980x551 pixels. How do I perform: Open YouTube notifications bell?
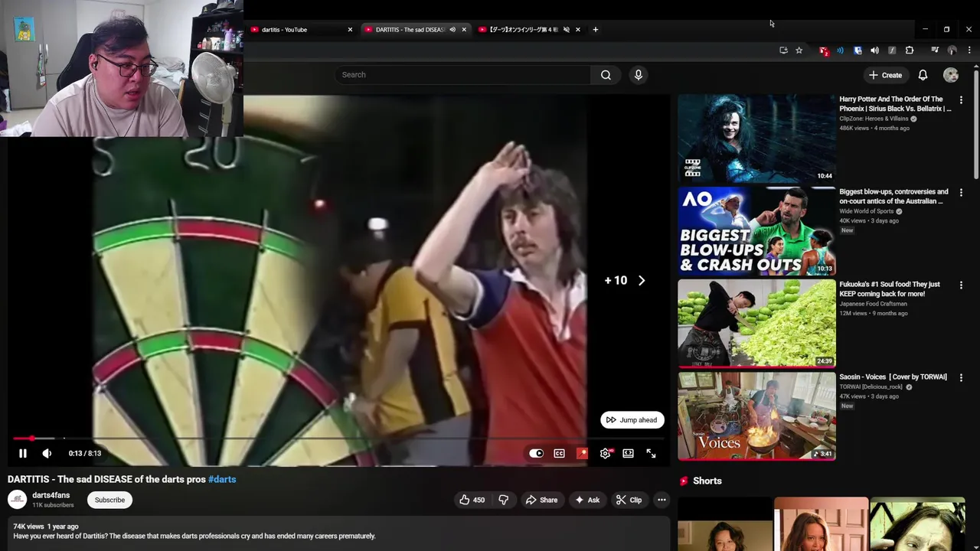pyautogui.click(x=923, y=75)
